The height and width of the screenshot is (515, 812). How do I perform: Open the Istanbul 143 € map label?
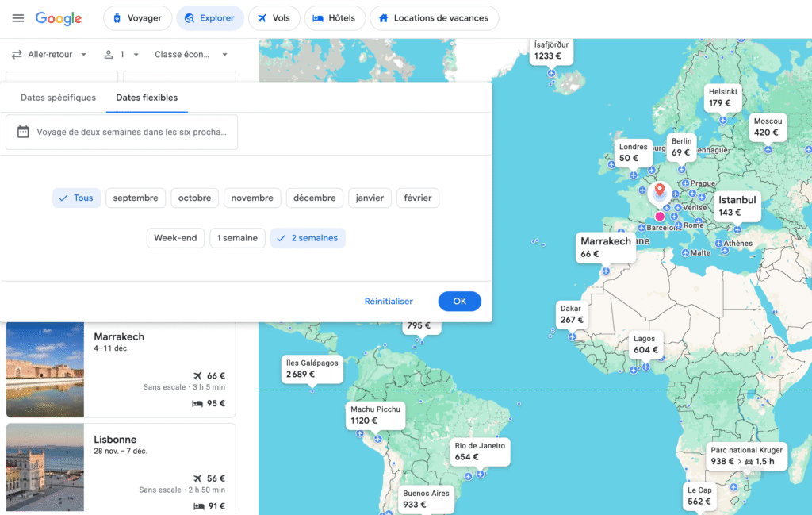coord(737,206)
